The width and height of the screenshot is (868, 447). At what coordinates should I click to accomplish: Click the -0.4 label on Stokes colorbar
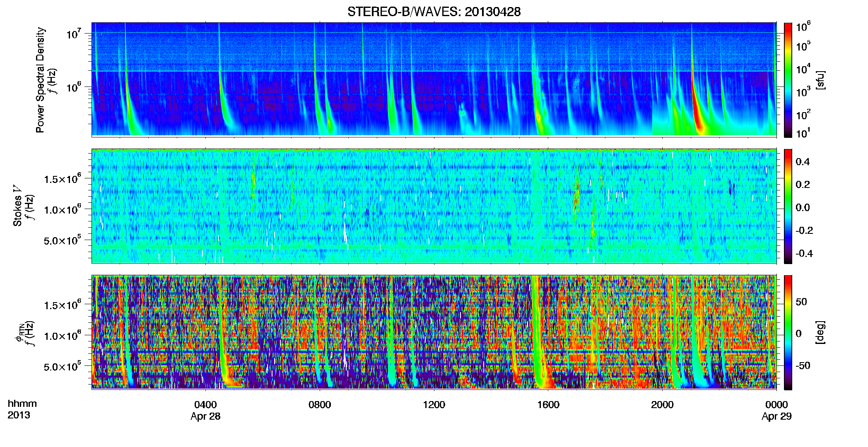pos(804,253)
